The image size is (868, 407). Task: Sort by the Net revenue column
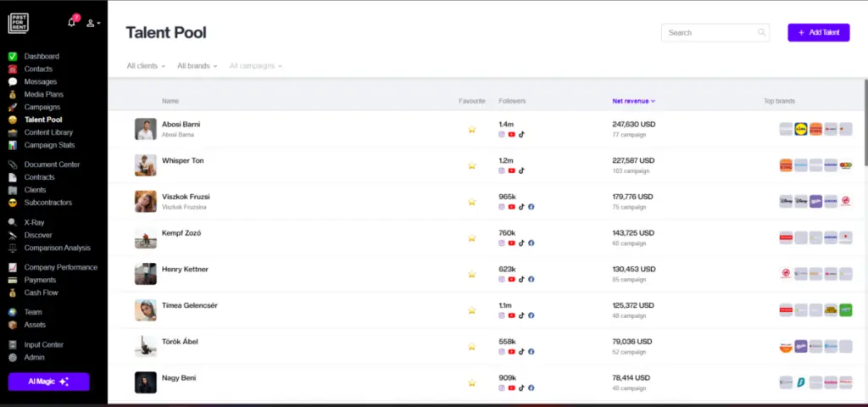[x=633, y=101]
